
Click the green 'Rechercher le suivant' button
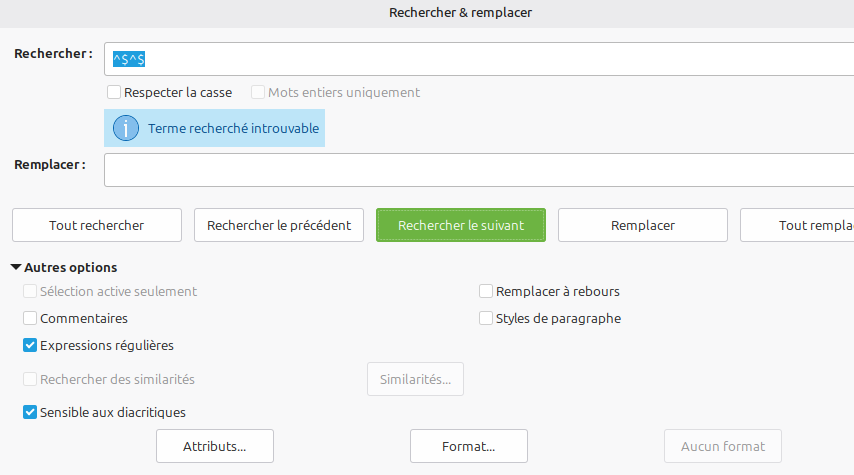pyautogui.click(x=461, y=225)
